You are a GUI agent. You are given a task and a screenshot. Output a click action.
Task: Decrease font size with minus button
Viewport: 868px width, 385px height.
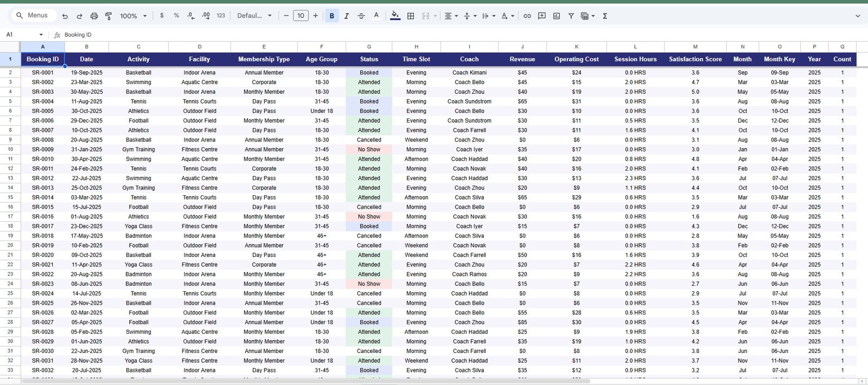pos(286,16)
